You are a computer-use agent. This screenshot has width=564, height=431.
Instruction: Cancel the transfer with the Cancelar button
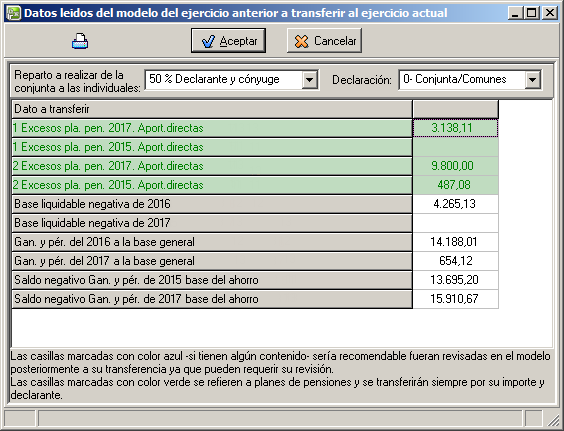pos(324,41)
